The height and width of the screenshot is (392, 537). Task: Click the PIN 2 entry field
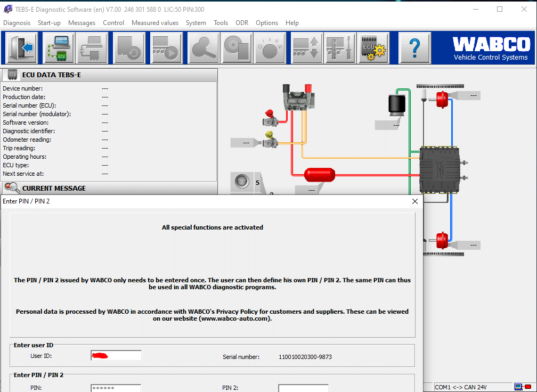(x=303, y=388)
